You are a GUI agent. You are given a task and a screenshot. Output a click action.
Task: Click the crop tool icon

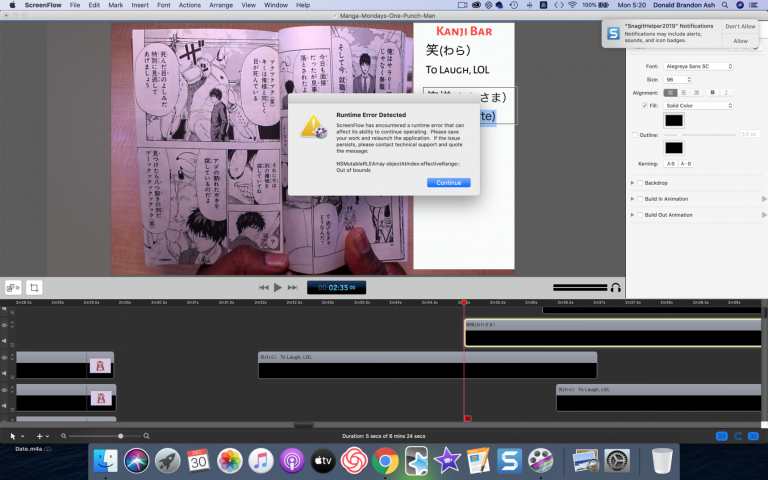point(34,288)
